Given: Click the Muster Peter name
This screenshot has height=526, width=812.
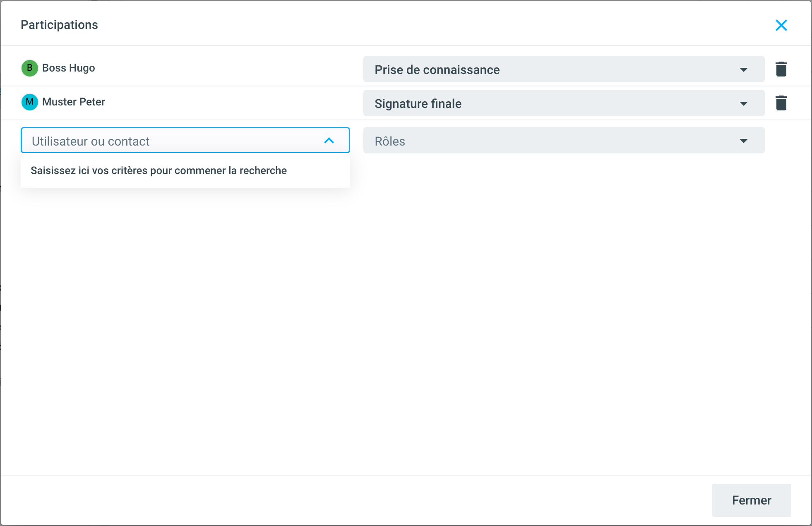Looking at the screenshot, I should coord(74,102).
